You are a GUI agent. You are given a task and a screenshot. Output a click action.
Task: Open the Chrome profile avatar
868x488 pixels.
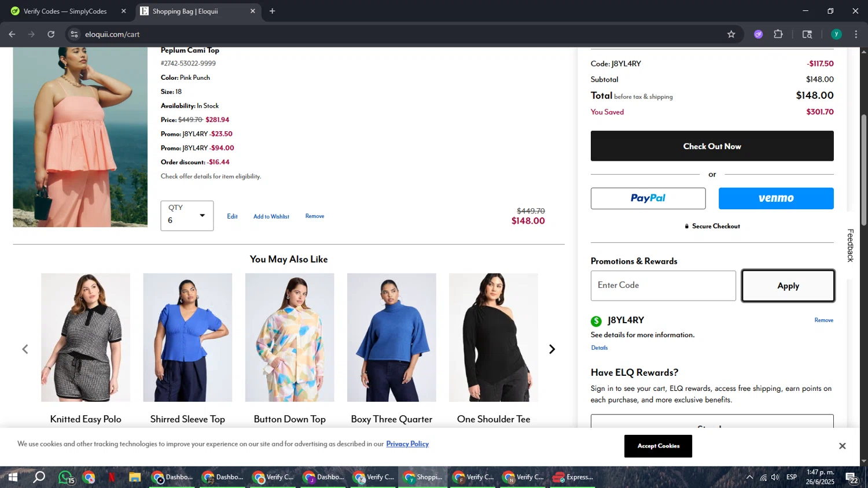[836, 34]
